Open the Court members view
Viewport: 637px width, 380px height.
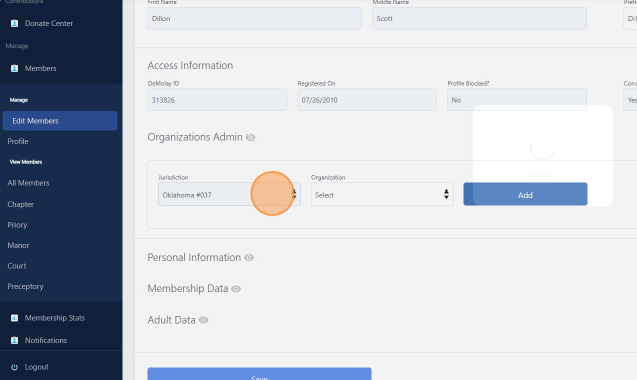(17, 266)
